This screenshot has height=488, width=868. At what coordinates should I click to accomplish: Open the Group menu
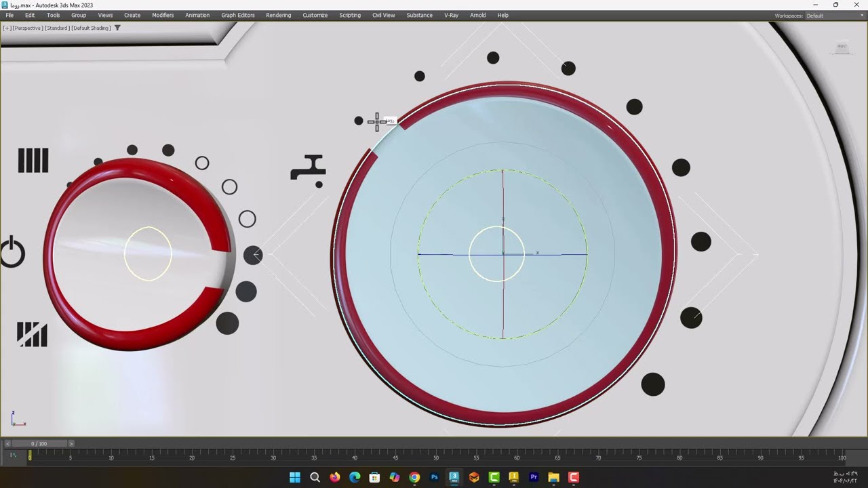(79, 15)
